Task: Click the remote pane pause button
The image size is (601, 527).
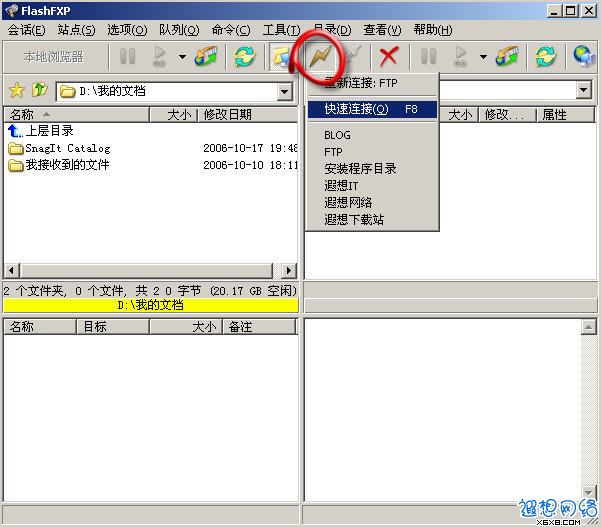Action: [429, 56]
